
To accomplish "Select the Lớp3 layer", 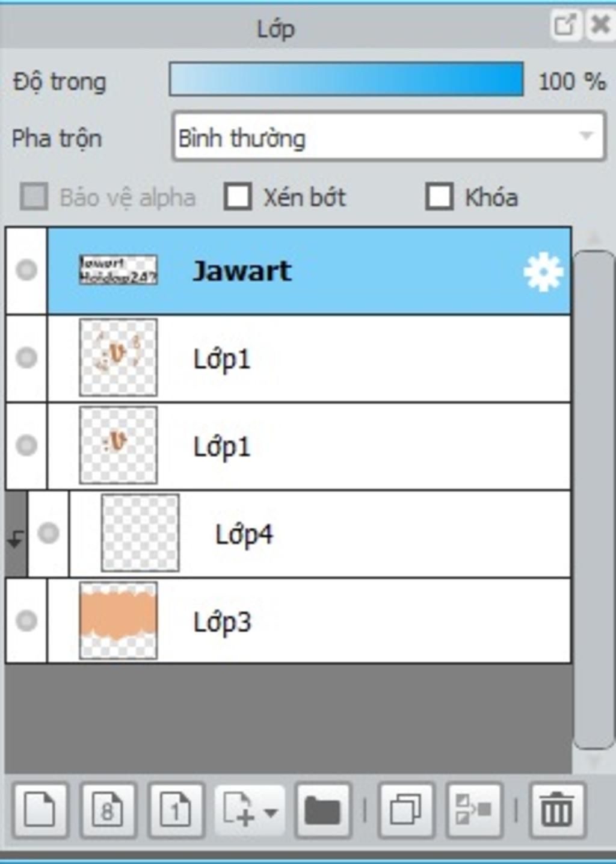I will click(x=309, y=621).
